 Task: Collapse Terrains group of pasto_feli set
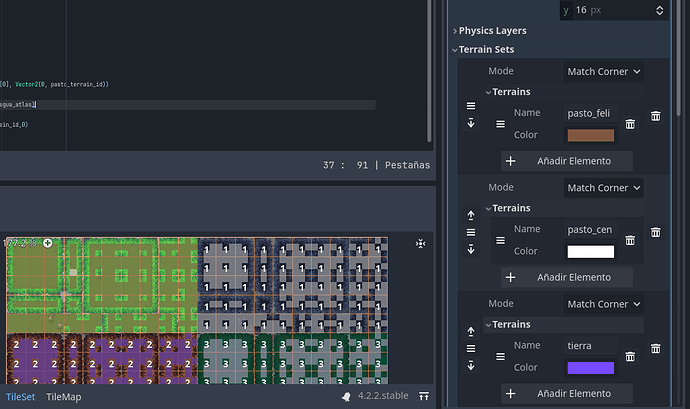[x=510, y=92]
